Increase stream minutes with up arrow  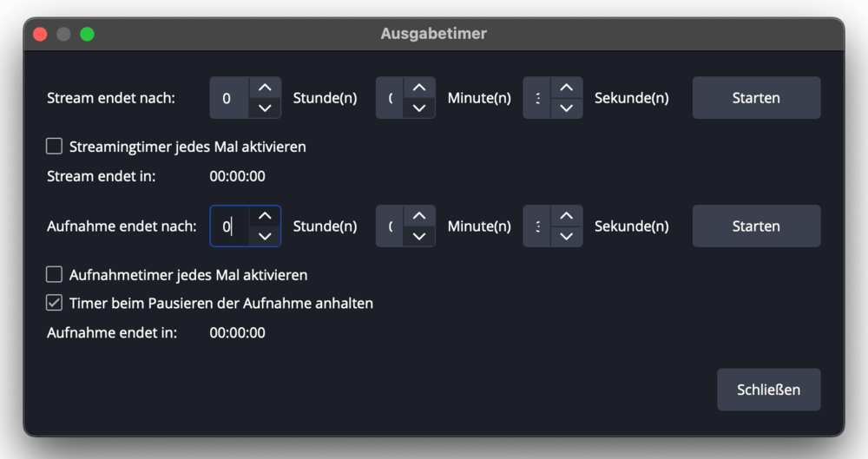pyautogui.click(x=419, y=88)
